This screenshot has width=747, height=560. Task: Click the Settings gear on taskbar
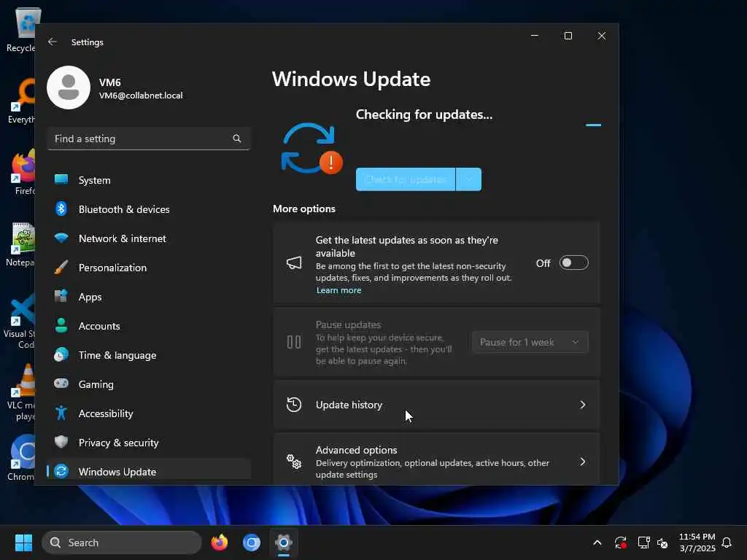[284, 542]
